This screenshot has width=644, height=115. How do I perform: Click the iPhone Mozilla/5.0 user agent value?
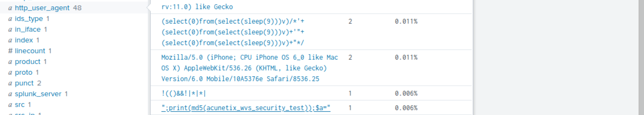tap(249, 68)
